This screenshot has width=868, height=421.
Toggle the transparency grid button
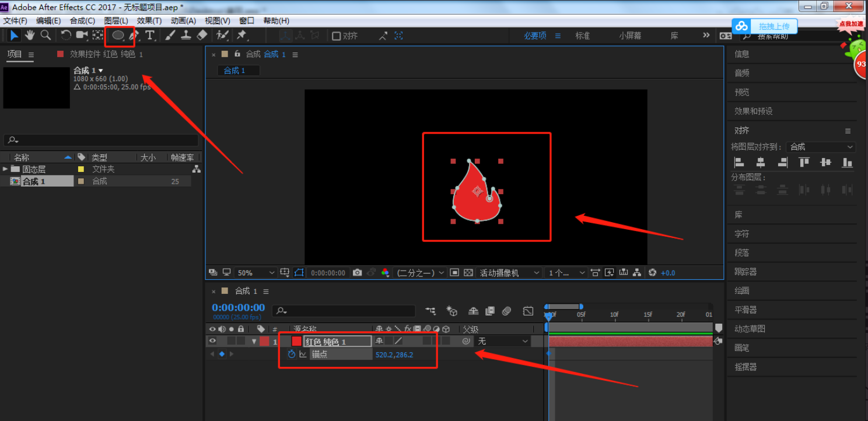[x=468, y=272]
